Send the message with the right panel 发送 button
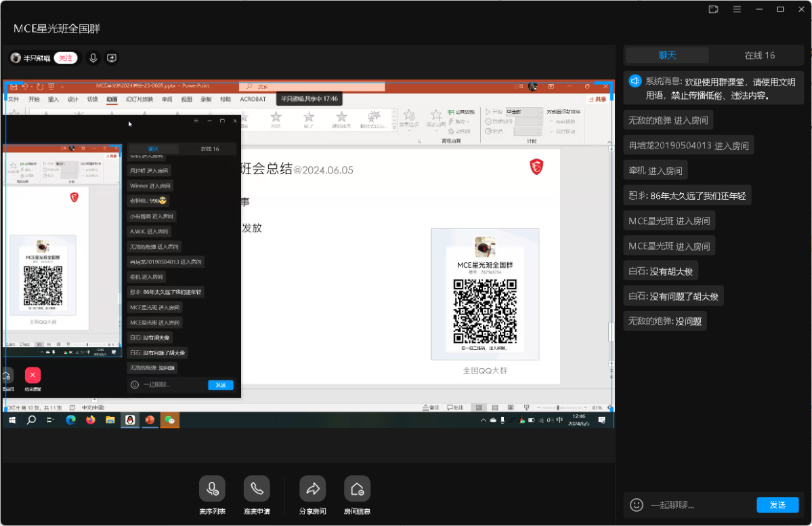 [778, 505]
